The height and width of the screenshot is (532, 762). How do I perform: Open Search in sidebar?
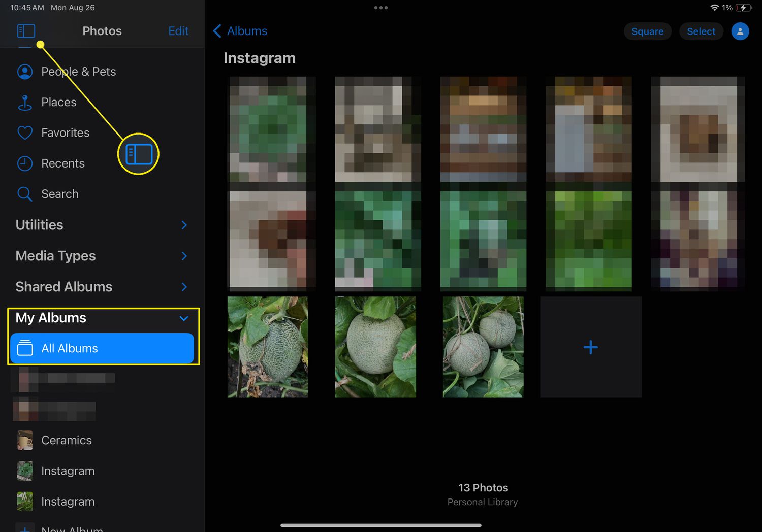(x=59, y=194)
